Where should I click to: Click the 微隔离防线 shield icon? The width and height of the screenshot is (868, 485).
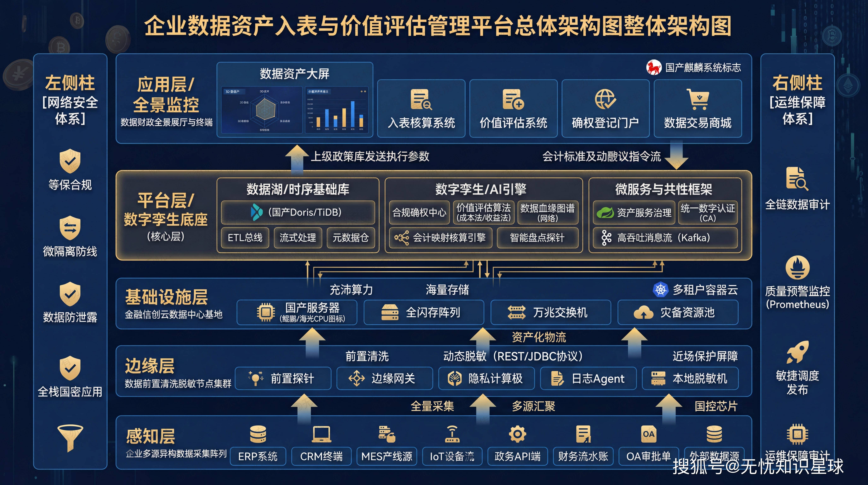[70, 228]
